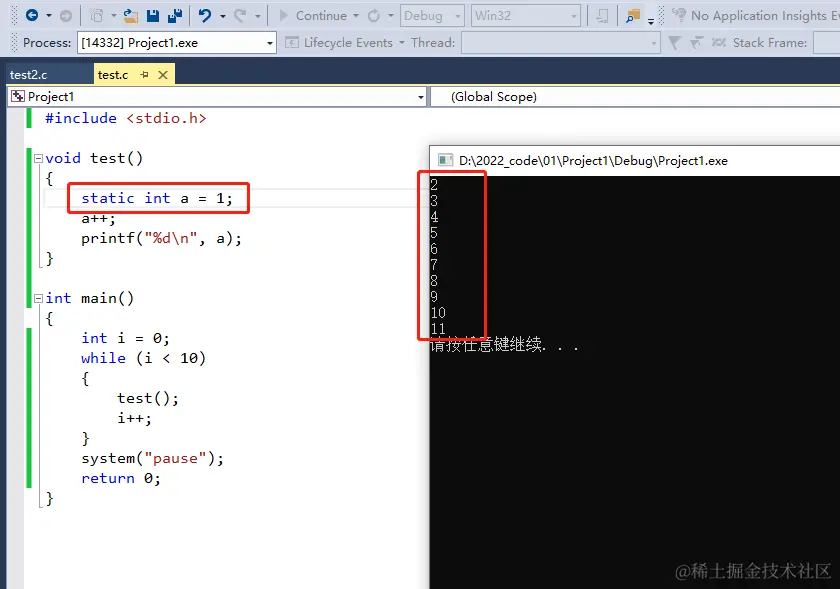840x589 pixels.
Task: Click the console window title icon
Action: pos(445,160)
